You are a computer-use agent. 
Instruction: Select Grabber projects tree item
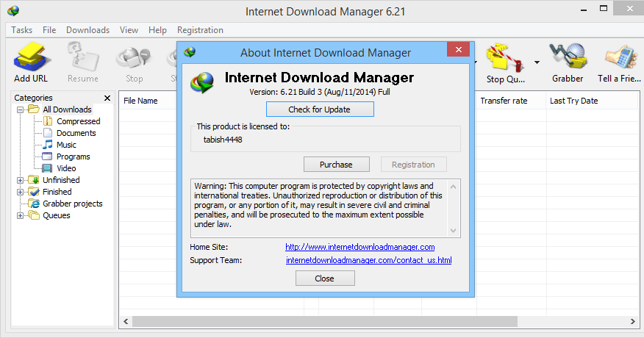pos(72,204)
